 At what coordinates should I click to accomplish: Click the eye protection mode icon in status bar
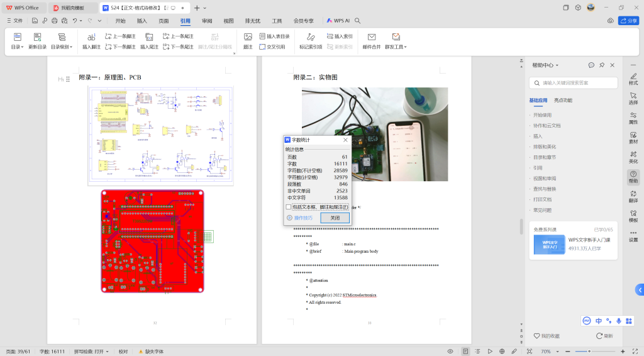pos(450,352)
